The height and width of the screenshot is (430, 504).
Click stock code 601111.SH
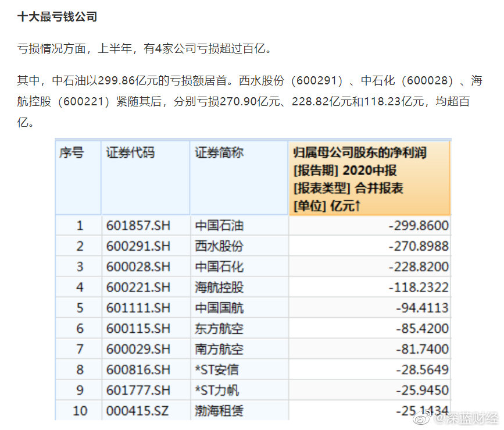[138, 308]
